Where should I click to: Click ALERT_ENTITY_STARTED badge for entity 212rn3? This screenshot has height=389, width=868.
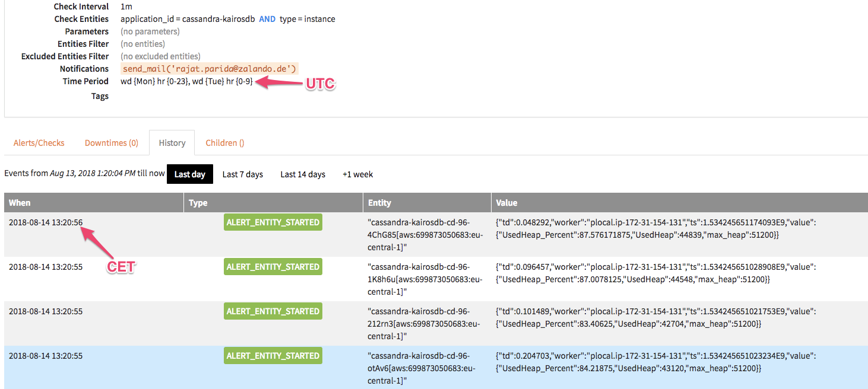click(273, 311)
